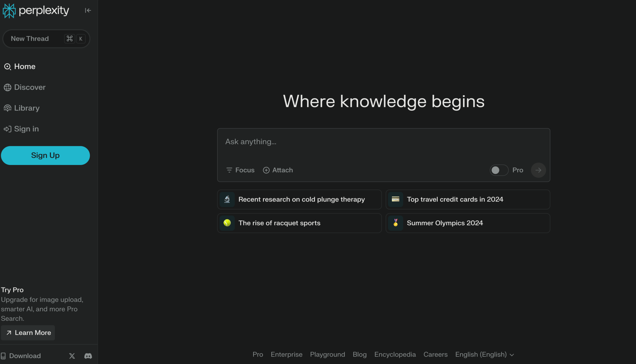Open the Discord icon in sidebar footer

coord(88,356)
